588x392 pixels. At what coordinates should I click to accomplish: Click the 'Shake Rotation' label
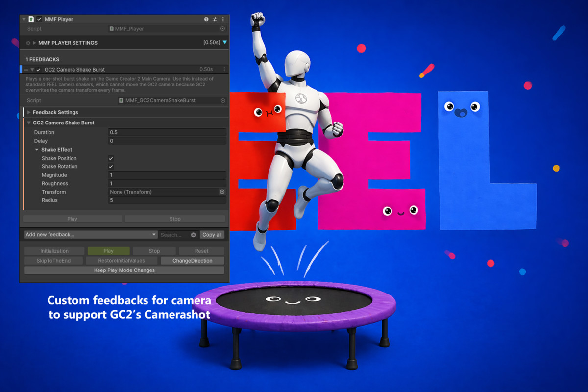coord(59,167)
